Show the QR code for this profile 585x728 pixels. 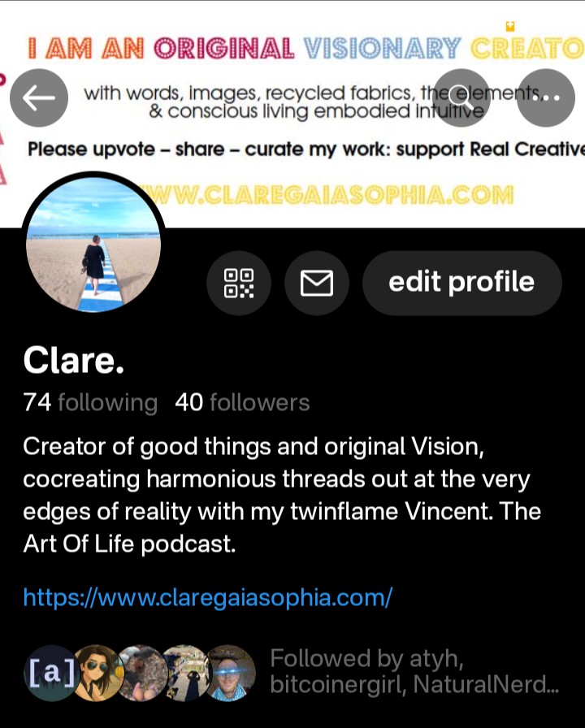239,283
